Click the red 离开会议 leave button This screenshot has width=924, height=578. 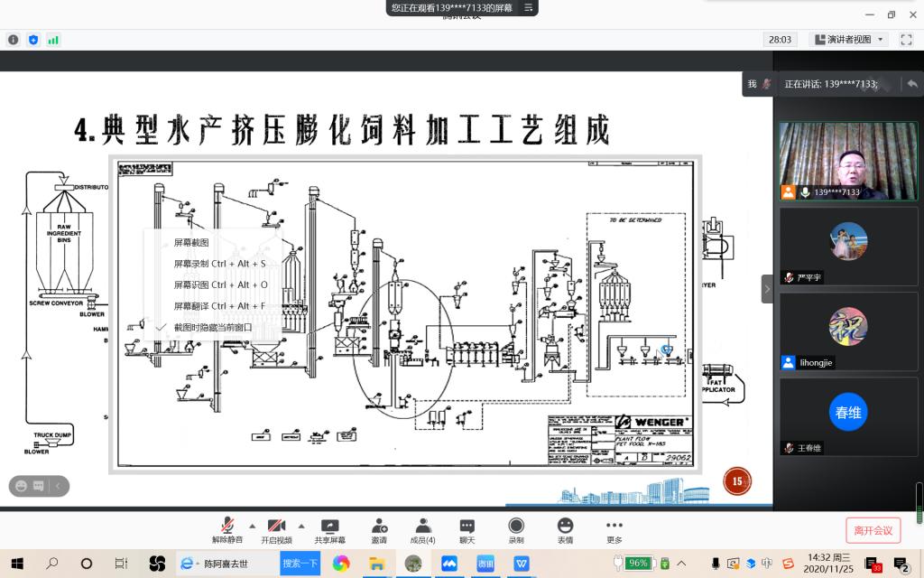[x=873, y=530]
